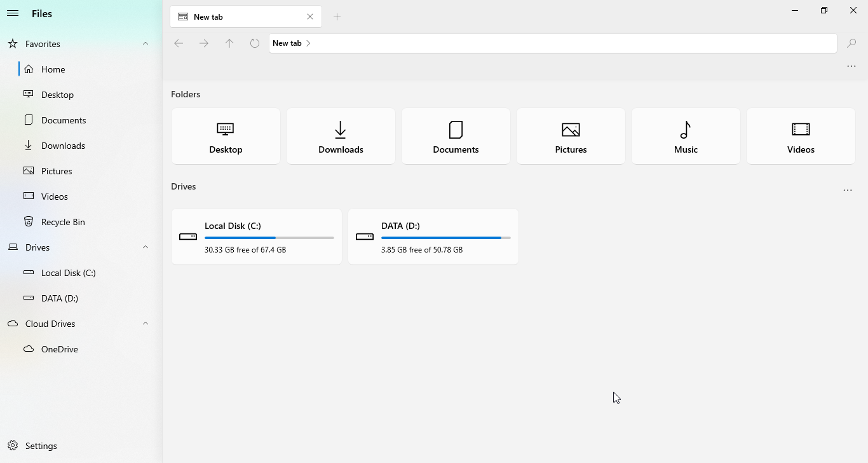The width and height of the screenshot is (868, 463).
Task: Click the address bar path field
Action: (553, 43)
